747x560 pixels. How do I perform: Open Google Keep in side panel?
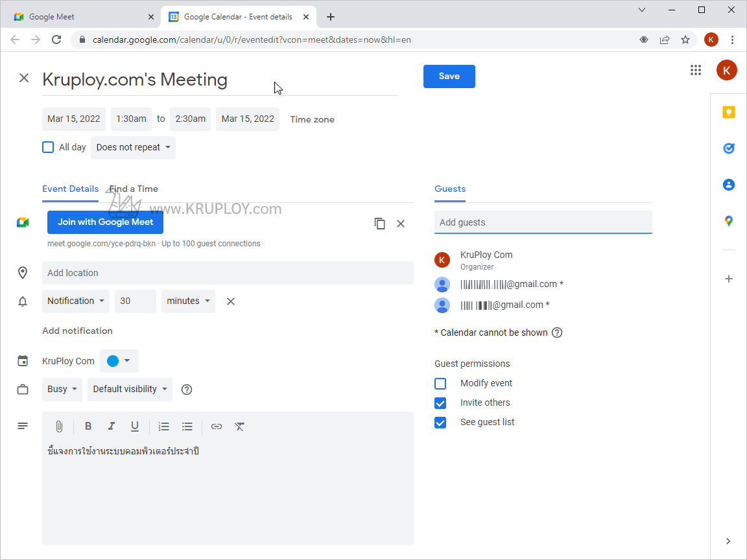[x=728, y=112]
